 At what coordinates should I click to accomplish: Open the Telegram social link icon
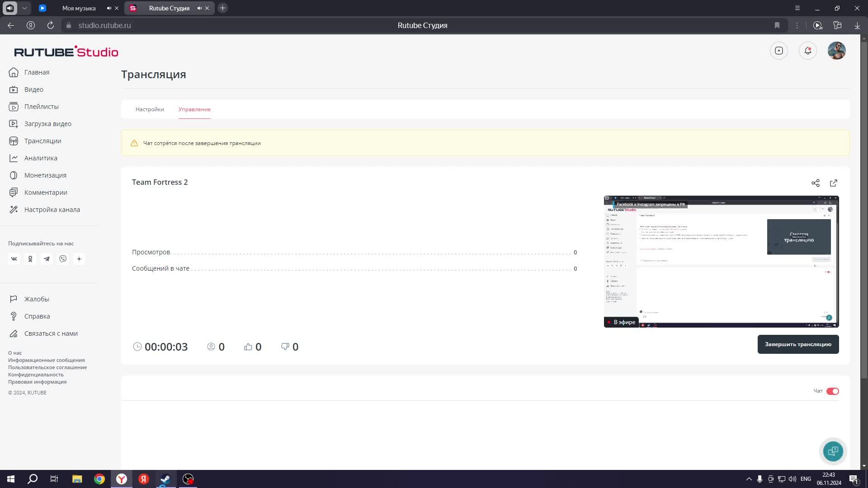(x=47, y=259)
